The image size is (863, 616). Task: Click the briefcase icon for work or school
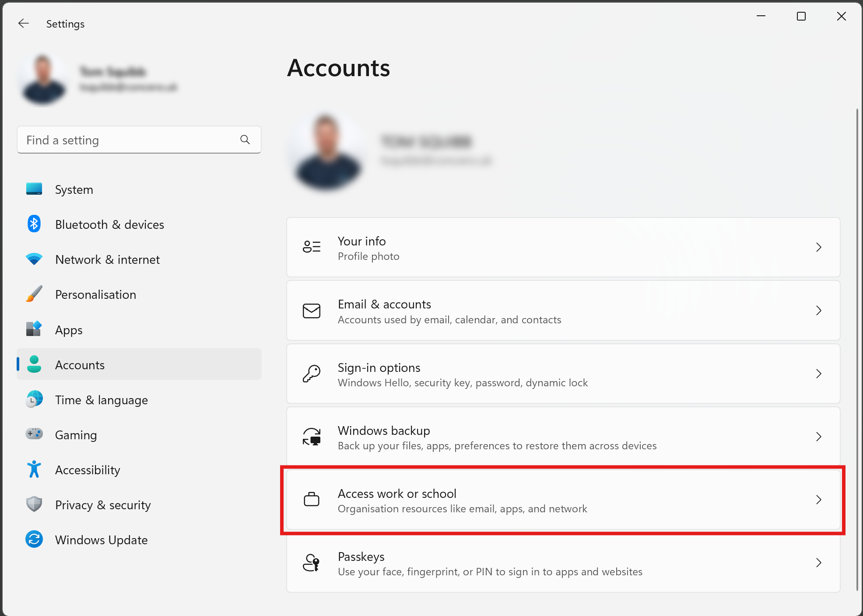tap(312, 499)
